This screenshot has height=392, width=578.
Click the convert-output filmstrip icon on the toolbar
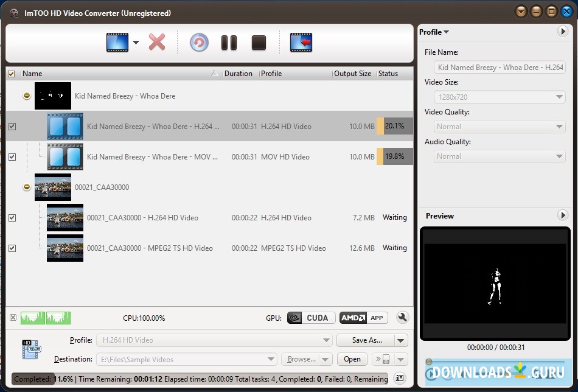(x=301, y=42)
